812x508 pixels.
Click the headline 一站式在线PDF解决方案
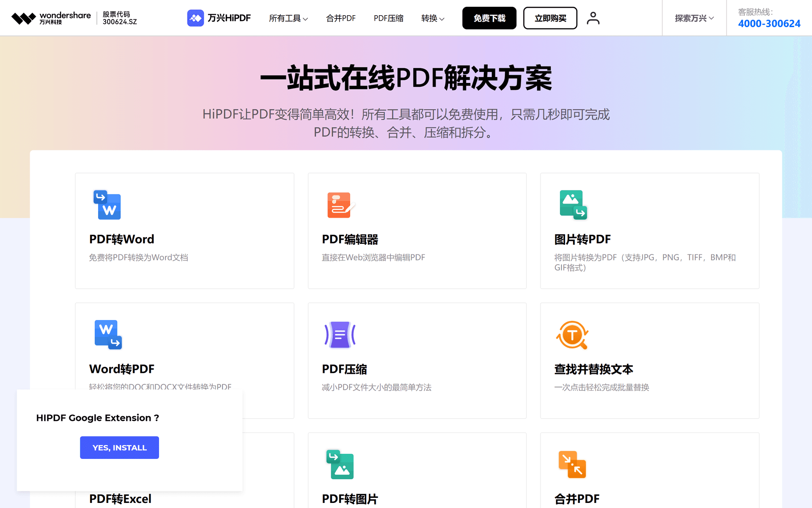pos(406,78)
